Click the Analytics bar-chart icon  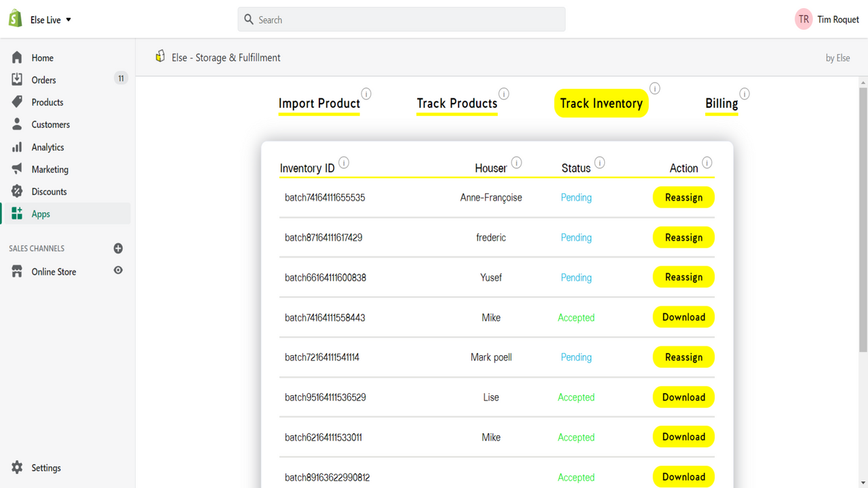(18, 146)
